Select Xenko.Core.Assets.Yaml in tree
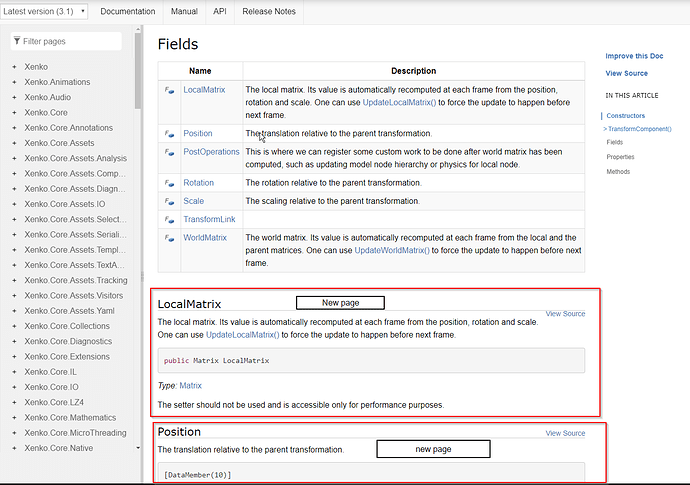The image size is (690, 485). pos(69,311)
